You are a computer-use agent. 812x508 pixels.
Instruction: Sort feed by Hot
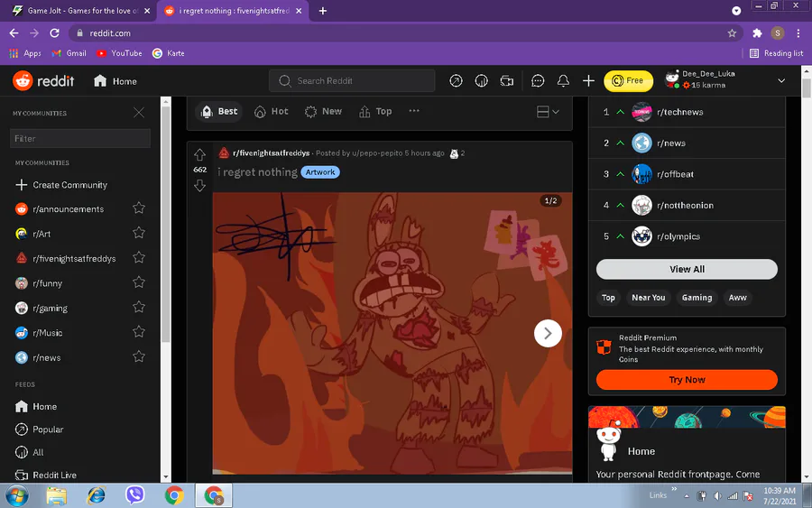pyautogui.click(x=272, y=111)
